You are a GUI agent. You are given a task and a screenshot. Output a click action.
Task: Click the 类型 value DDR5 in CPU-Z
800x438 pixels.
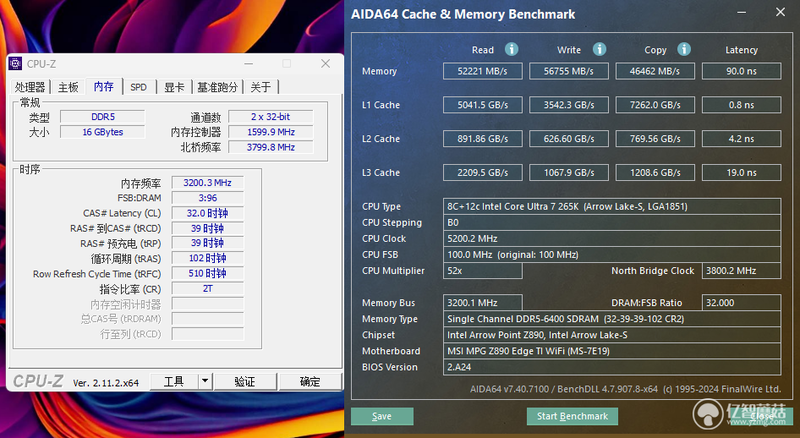coord(103,117)
